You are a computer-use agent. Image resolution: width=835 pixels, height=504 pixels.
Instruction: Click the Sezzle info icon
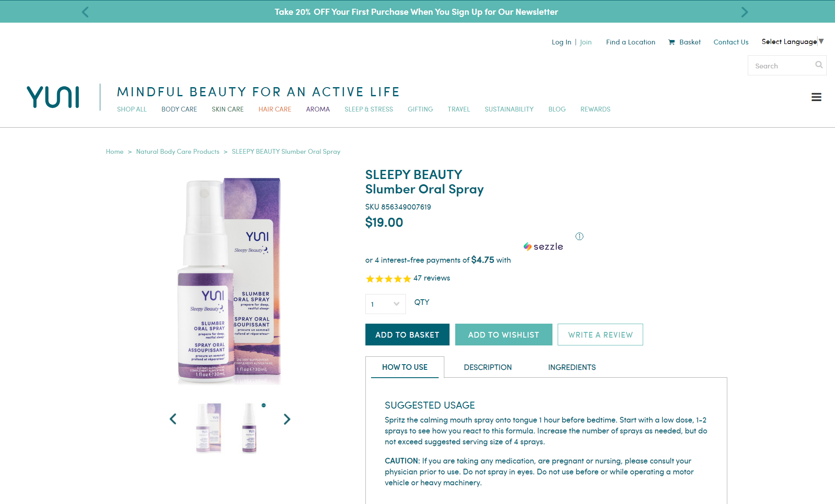click(x=579, y=236)
